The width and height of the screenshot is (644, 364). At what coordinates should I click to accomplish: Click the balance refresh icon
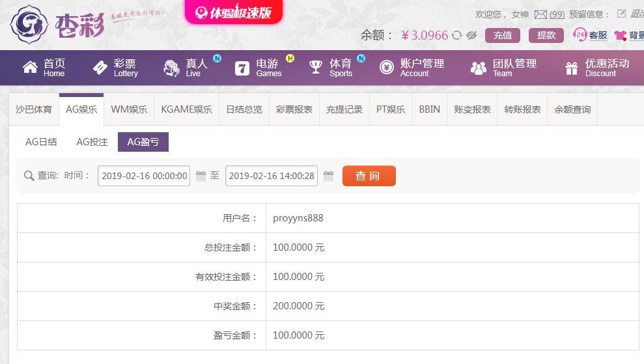pos(456,35)
